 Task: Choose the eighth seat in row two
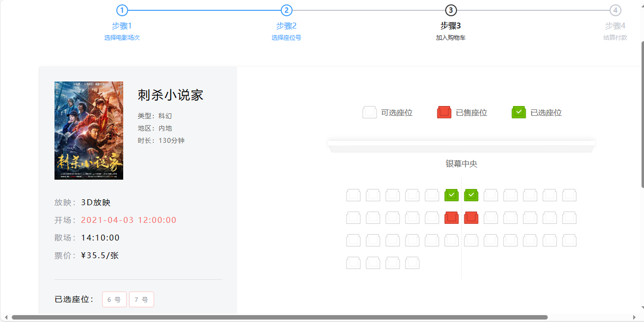(491, 218)
